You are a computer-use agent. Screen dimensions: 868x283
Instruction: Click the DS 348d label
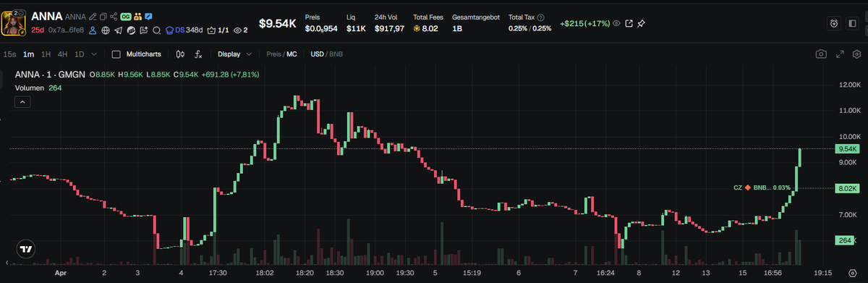(x=184, y=30)
